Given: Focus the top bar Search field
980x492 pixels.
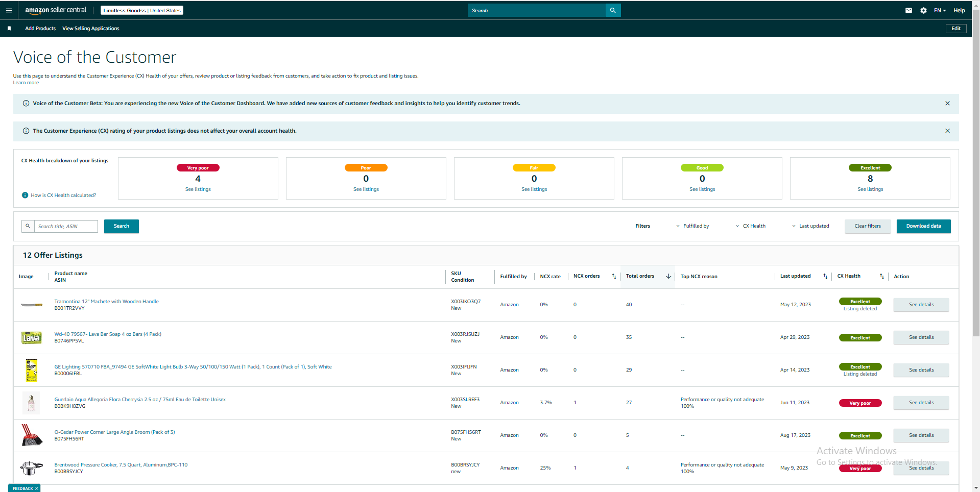Looking at the screenshot, I should [x=536, y=10].
